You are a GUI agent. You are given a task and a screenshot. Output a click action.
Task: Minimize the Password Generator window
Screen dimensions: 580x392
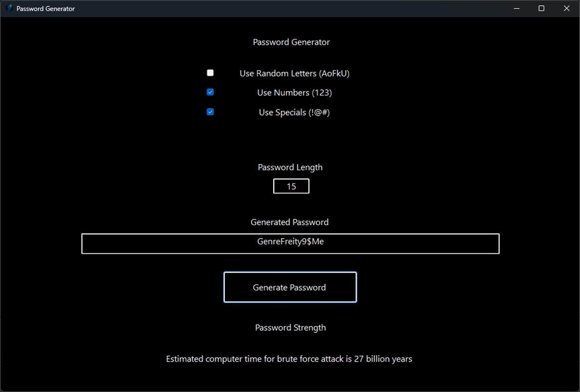click(x=516, y=8)
